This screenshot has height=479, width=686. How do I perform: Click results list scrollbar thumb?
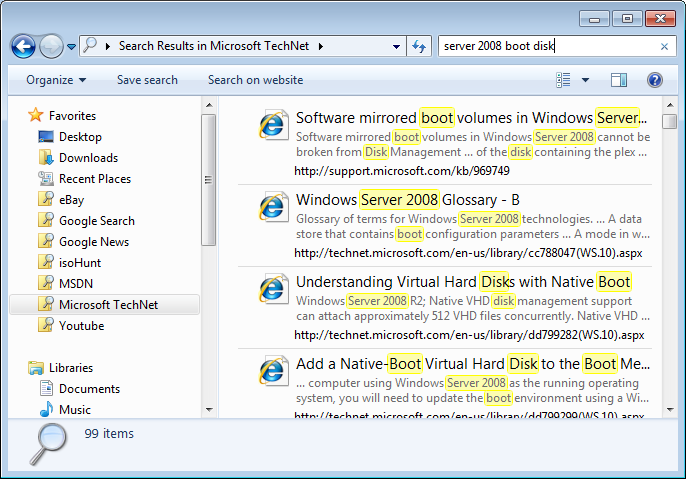pos(669,121)
